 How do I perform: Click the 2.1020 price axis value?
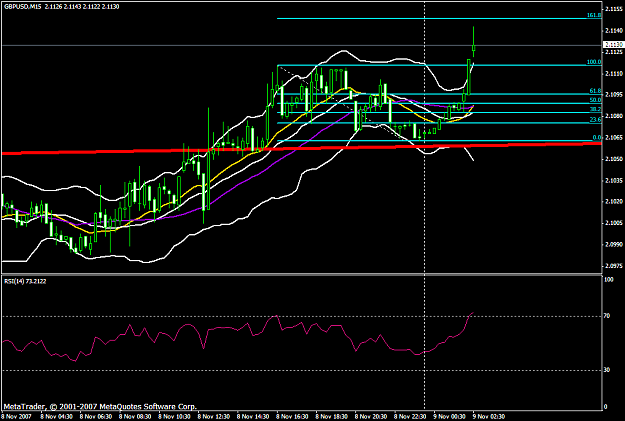(x=614, y=202)
